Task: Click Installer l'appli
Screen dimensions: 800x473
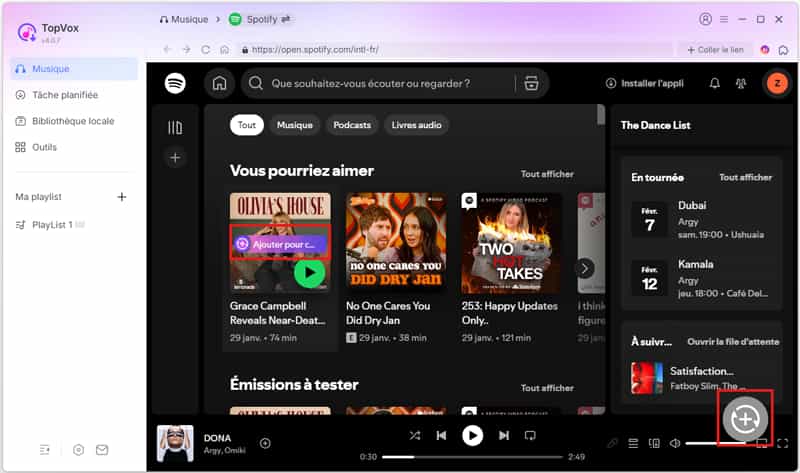Action: coord(645,83)
